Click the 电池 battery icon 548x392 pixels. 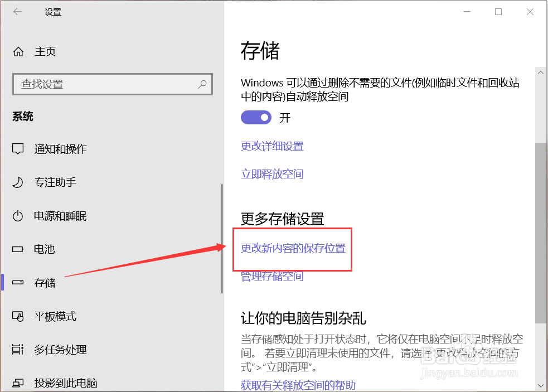tap(18, 249)
